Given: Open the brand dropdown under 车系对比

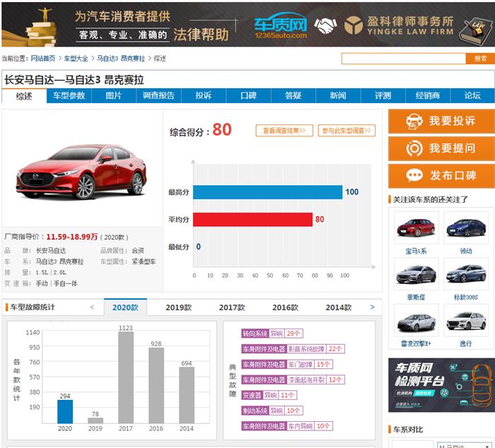Looking at the screenshot, I should coord(465,445).
